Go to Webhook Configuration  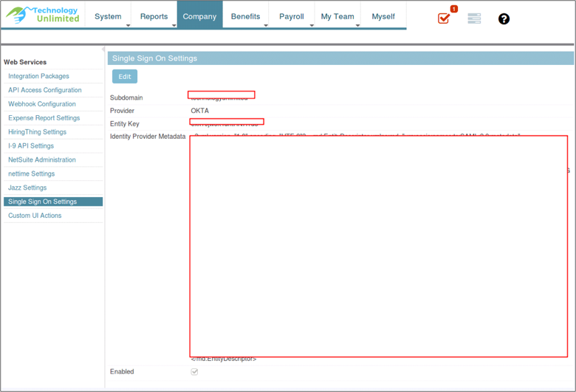42,104
